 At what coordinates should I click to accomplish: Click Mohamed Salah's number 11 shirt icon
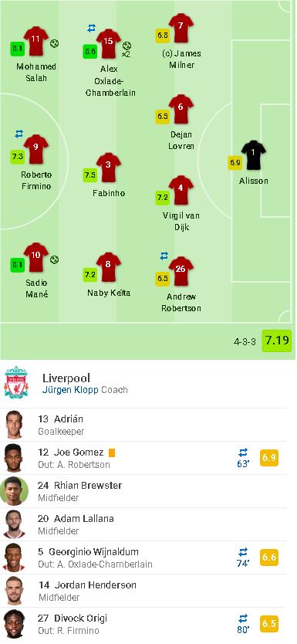coord(35,41)
